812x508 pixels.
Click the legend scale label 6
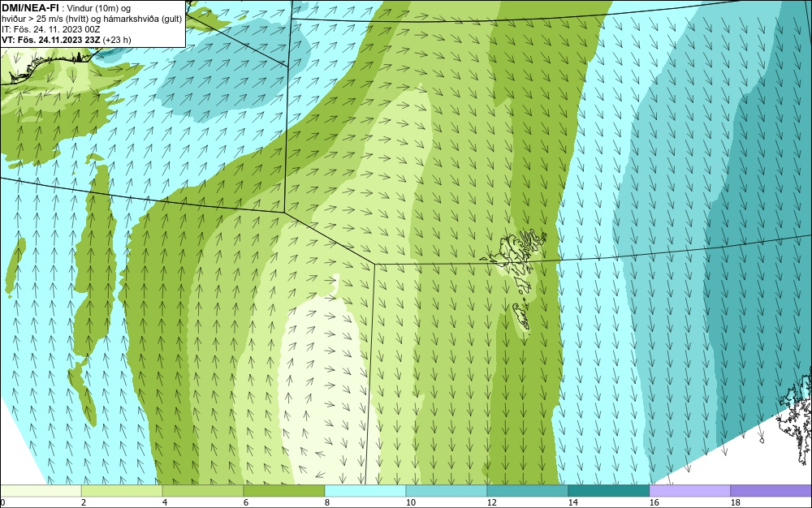coord(245,502)
